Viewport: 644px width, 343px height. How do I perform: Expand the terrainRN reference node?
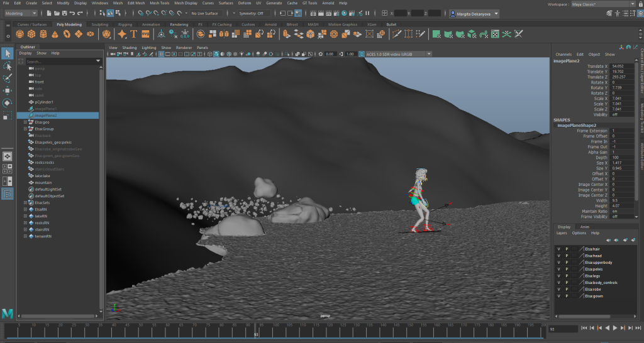point(25,236)
